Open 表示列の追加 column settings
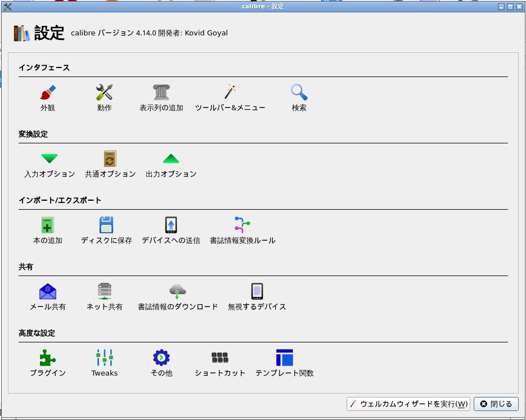526x420 pixels. (161, 98)
